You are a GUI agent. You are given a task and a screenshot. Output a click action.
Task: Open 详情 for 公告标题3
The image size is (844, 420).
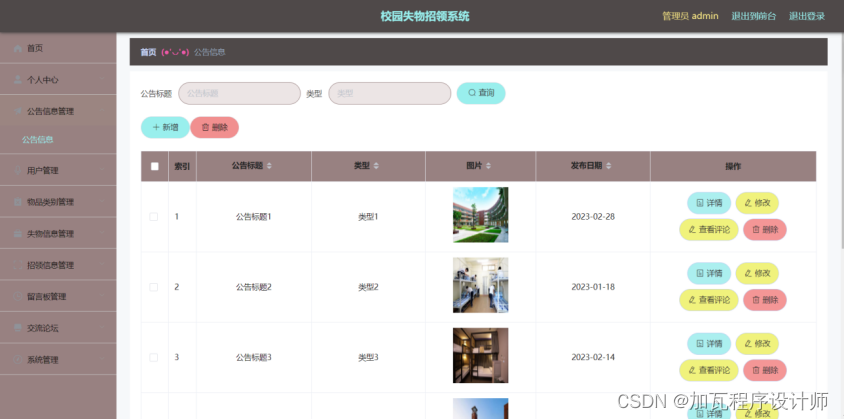click(x=709, y=344)
